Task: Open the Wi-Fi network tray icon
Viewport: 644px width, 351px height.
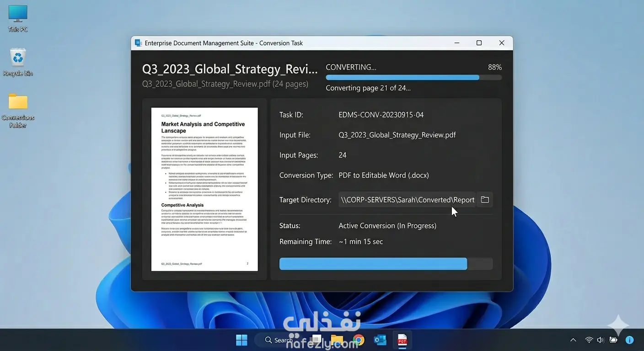Action: (589, 340)
